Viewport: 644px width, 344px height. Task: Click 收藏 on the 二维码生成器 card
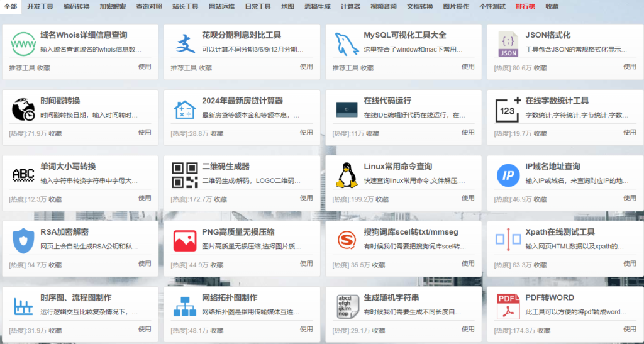[220, 199]
